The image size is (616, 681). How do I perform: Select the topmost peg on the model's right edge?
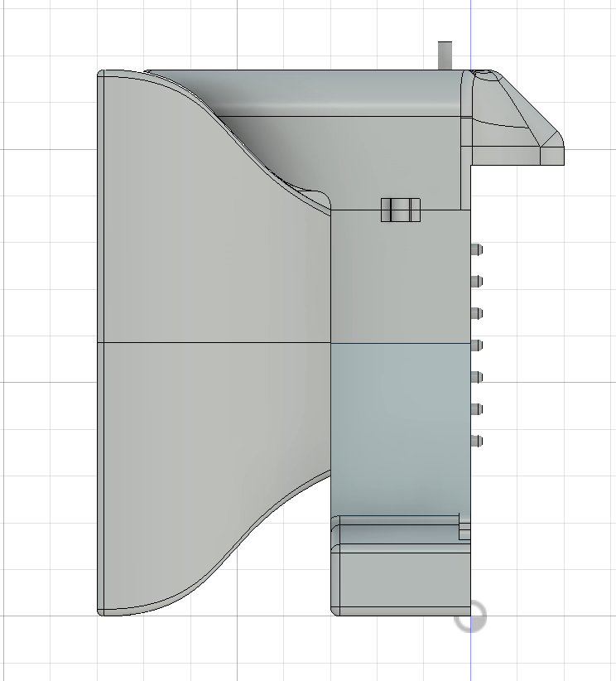(477, 249)
